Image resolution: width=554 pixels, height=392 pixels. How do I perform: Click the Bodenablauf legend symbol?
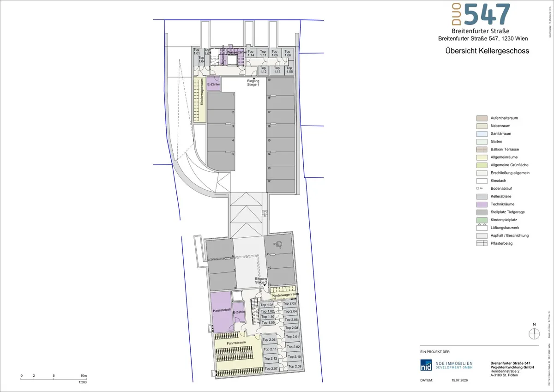[479, 188]
